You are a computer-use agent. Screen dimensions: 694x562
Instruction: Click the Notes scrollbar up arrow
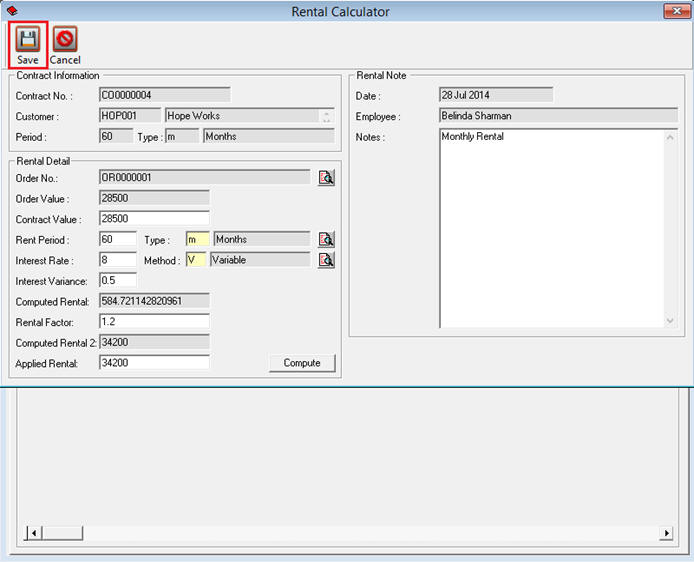[x=670, y=137]
